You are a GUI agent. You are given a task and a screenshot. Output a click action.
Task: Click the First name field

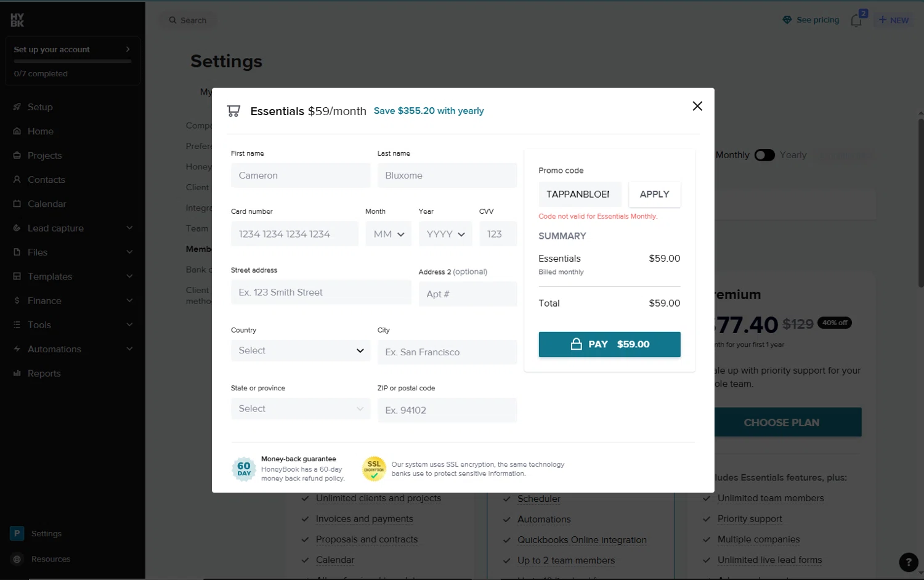[x=301, y=175]
